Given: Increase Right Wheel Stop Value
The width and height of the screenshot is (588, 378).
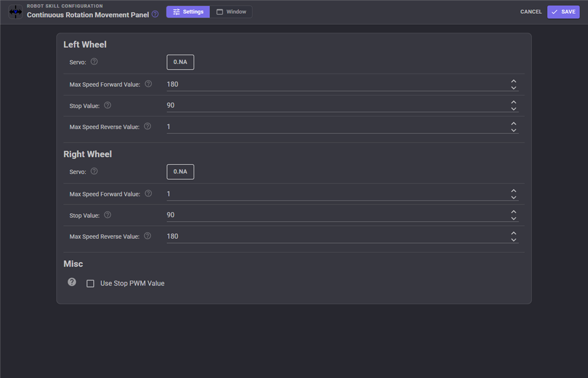Looking at the screenshot, I should coord(514,211).
